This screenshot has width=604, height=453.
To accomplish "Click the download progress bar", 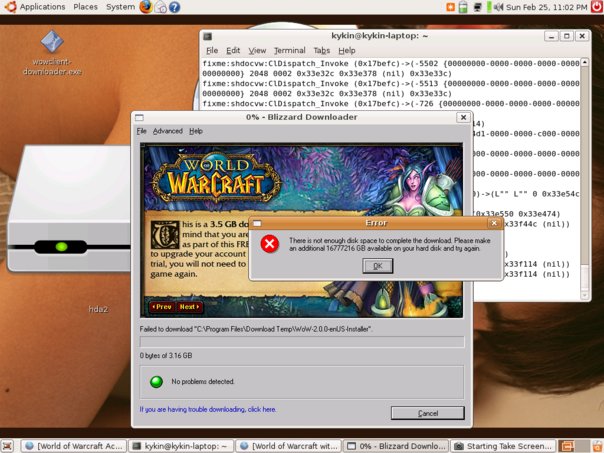I will click(x=302, y=342).
